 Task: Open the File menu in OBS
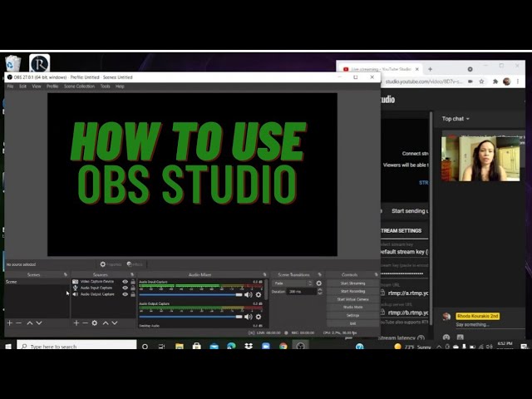[x=11, y=86]
